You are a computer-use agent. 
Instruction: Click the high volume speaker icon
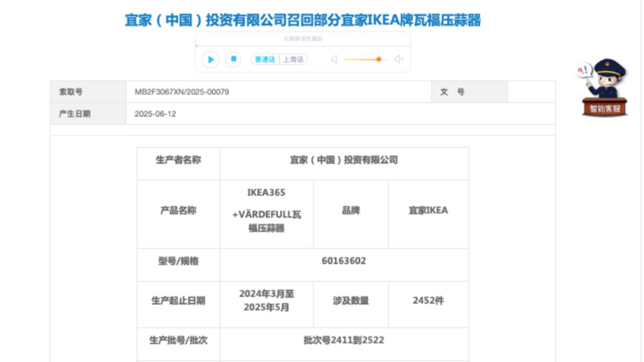point(399,60)
